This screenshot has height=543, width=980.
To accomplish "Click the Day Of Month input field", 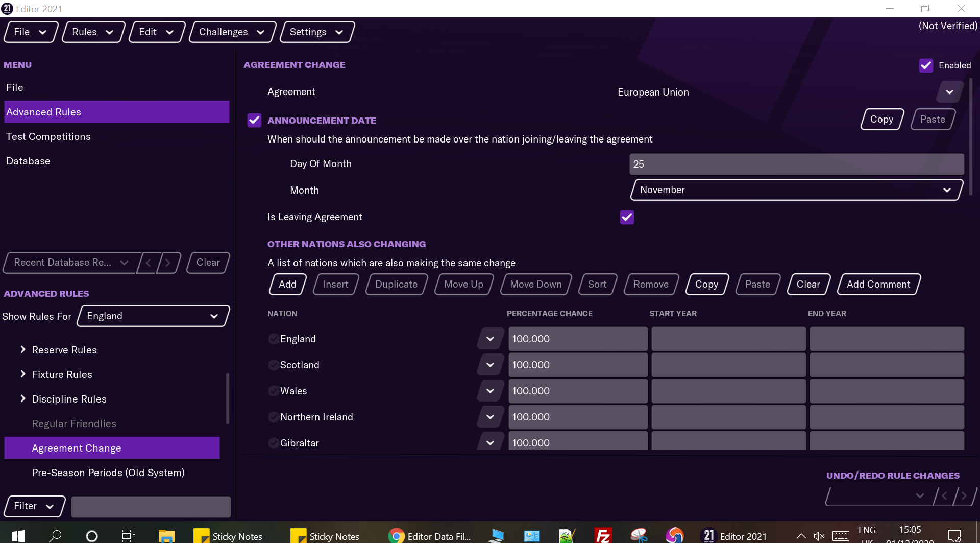I will pos(796,164).
